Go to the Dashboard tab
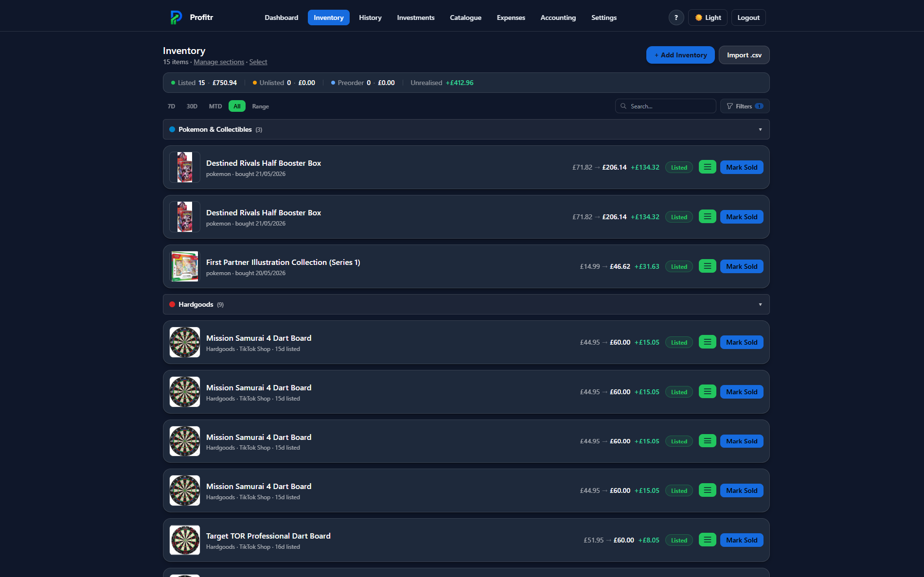This screenshot has height=577, width=924. 282,17
